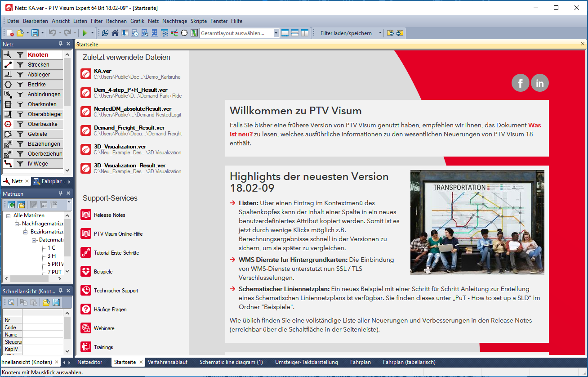Click the save icon in Schnellansicht panel
588x377 pixels.
[x=56, y=302]
